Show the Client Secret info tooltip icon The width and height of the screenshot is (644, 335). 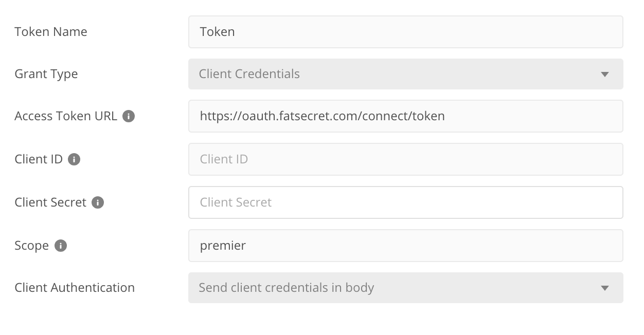pyautogui.click(x=98, y=202)
